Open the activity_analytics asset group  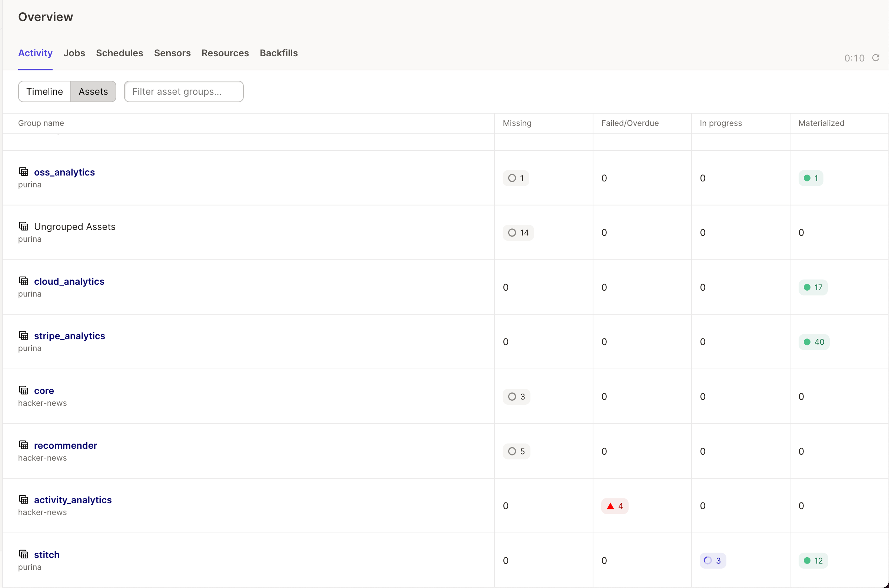point(73,500)
